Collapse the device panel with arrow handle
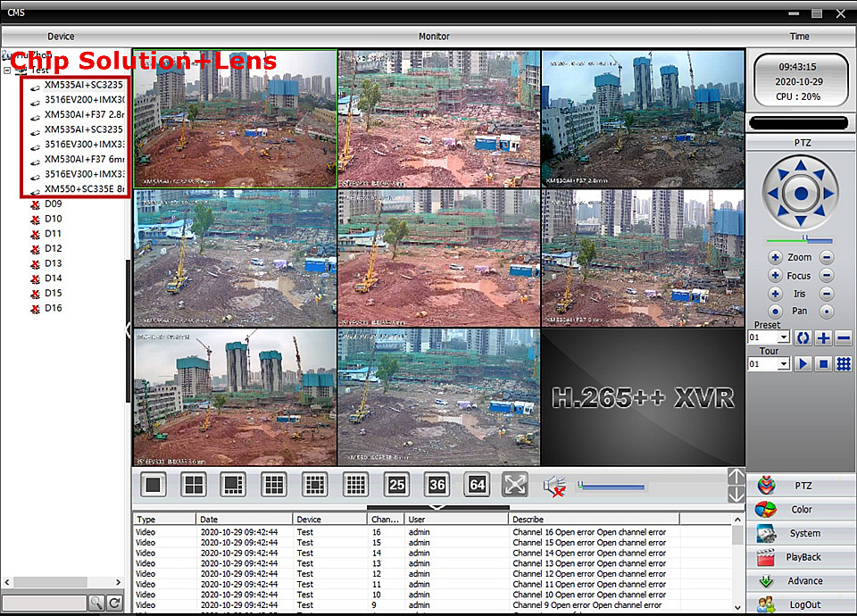 click(128, 330)
